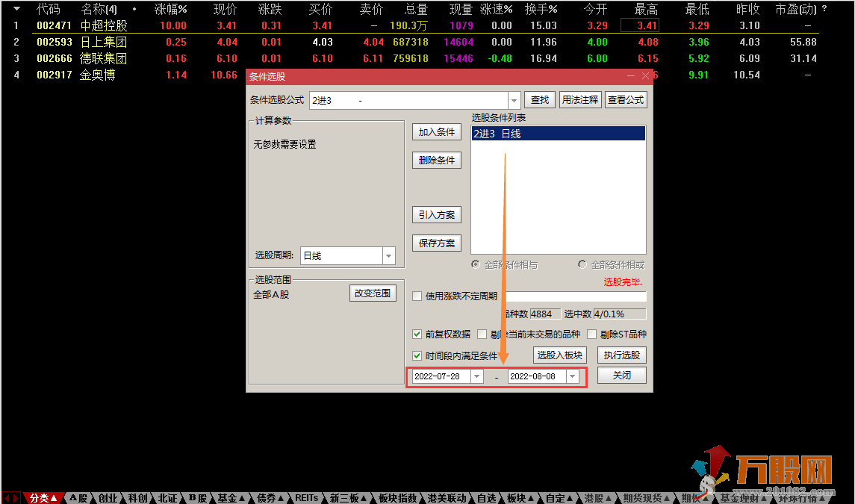
Task: Open the 条件选股公式 dropdown list
Action: [514, 100]
